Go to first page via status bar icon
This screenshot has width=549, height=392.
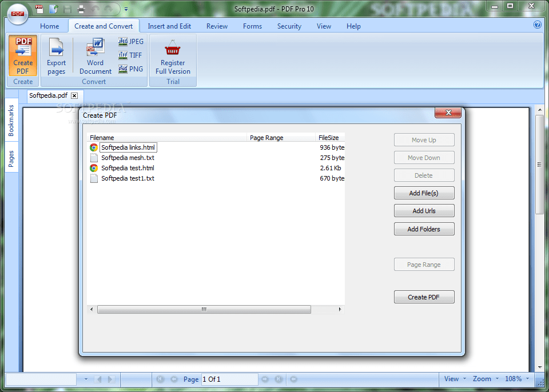click(160, 379)
